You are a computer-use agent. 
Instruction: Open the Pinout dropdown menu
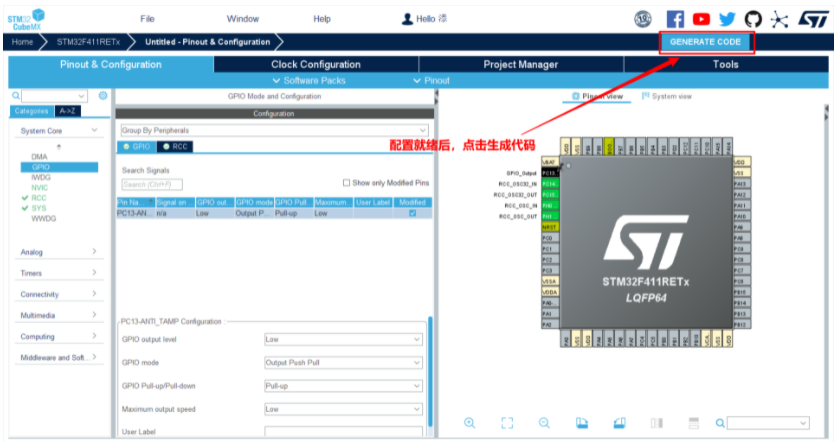(431, 80)
